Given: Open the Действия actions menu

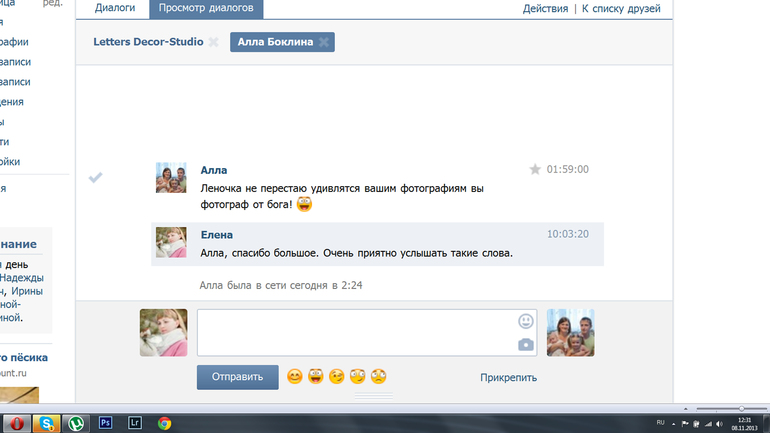Looking at the screenshot, I should 545,8.
